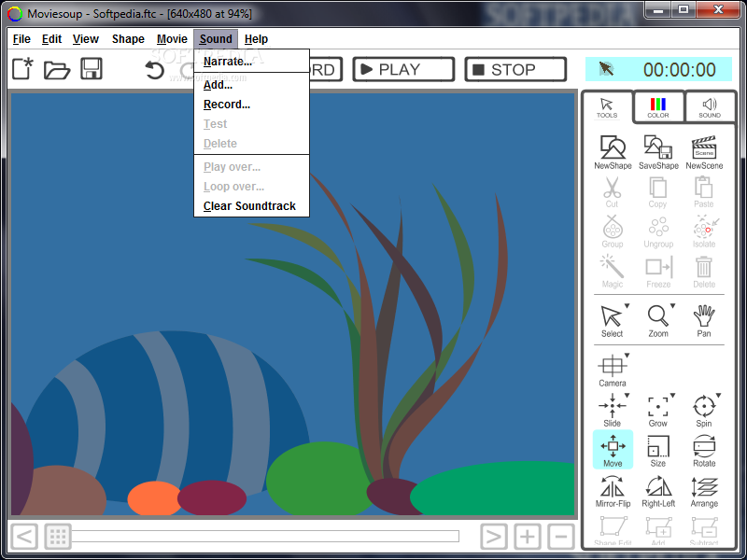This screenshot has height=560, width=747.
Task: Choose Narrate... from Sound menu
Action: click(251, 62)
